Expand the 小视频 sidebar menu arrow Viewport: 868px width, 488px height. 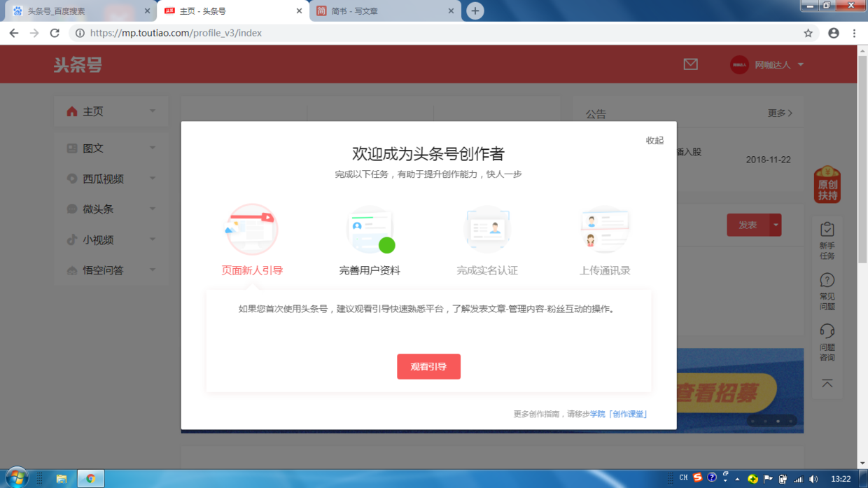(x=153, y=239)
